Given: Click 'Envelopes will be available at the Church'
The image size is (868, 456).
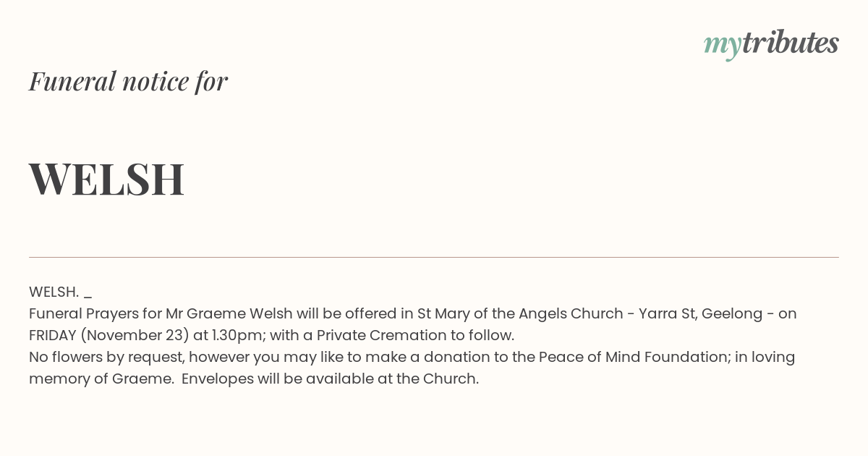Looking at the screenshot, I should click(330, 379).
